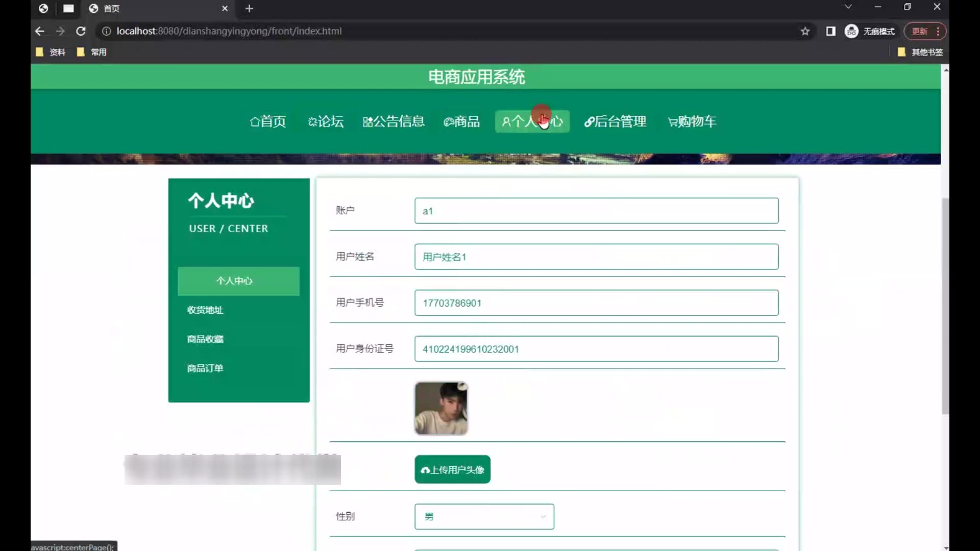Screen dimensions: 980x551
Task: Go to 论坛 forum page
Action: (x=326, y=121)
